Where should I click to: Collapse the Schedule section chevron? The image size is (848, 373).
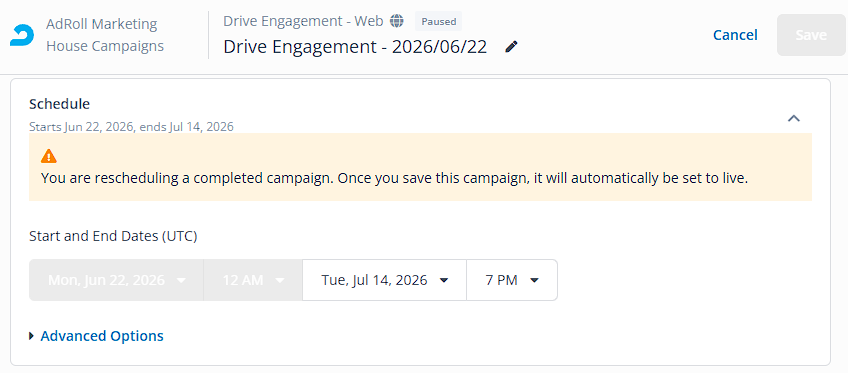click(793, 118)
